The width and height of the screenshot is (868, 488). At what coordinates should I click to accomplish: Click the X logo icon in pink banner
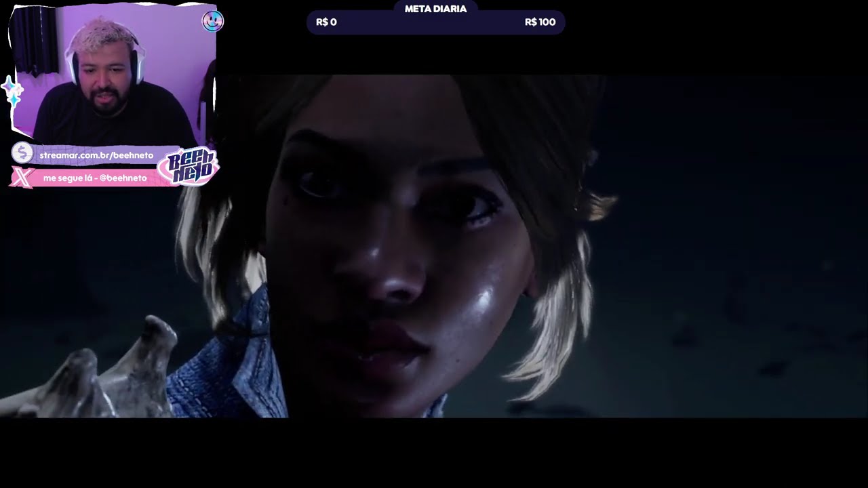click(x=22, y=178)
